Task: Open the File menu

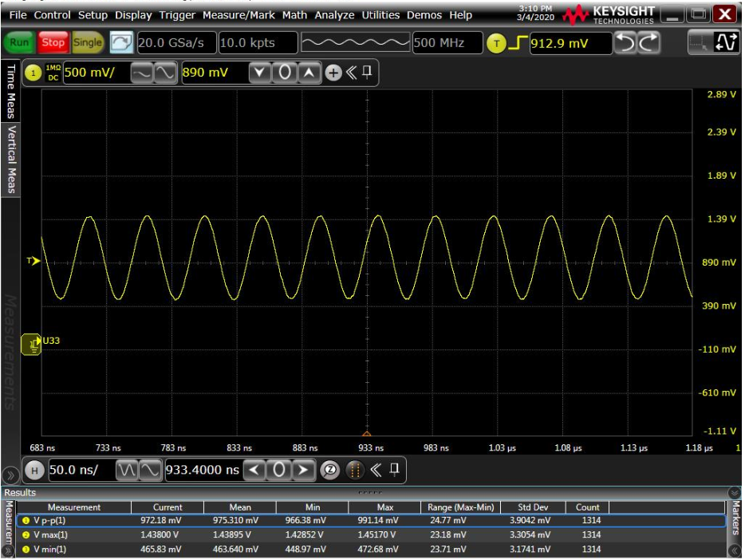Action: tap(18, 15)
